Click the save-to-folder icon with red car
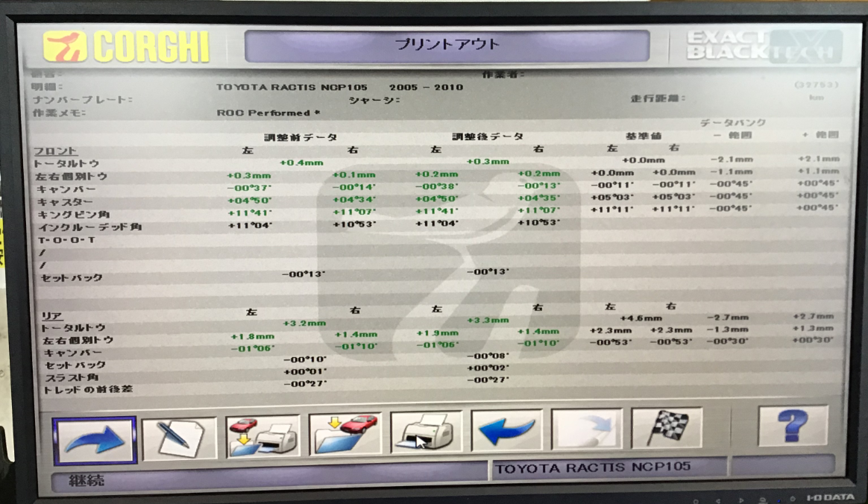This screenshot has width=868, height=504. click(x=345, y=434)
